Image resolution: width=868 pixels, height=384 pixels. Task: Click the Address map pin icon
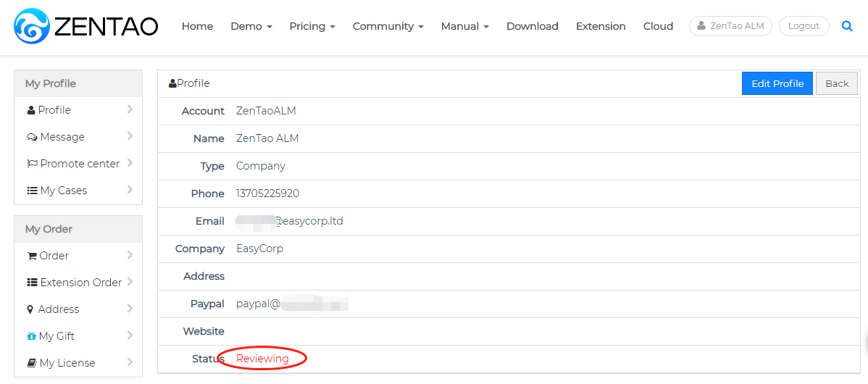pyautogui.click(x=30, y=309)
